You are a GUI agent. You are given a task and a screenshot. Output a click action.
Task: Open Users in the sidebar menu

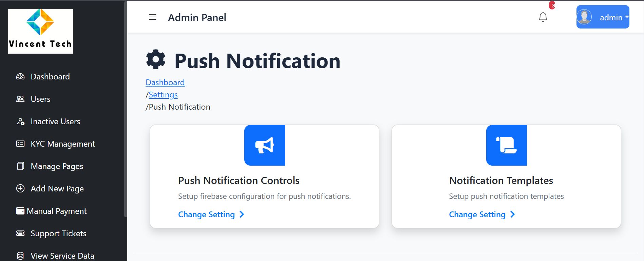point(40,99)
